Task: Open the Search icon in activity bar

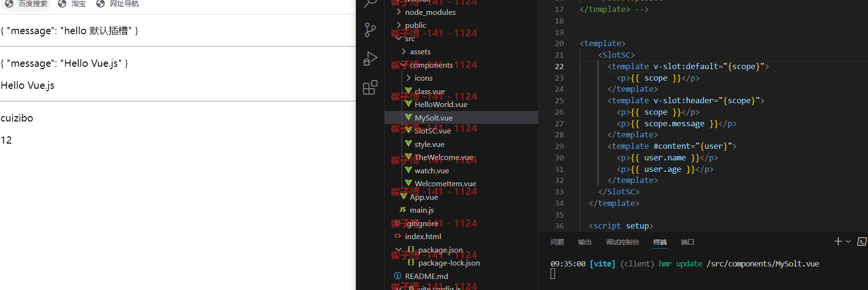Action: [370, 4]
